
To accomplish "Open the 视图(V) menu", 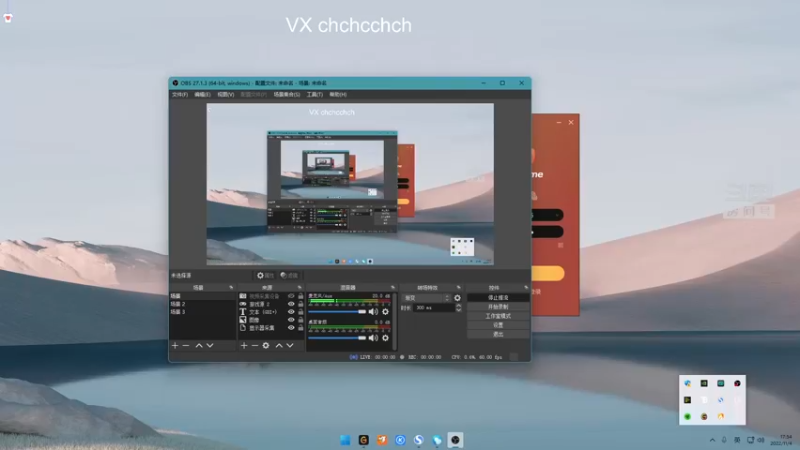I will click(x=226, y=94).
